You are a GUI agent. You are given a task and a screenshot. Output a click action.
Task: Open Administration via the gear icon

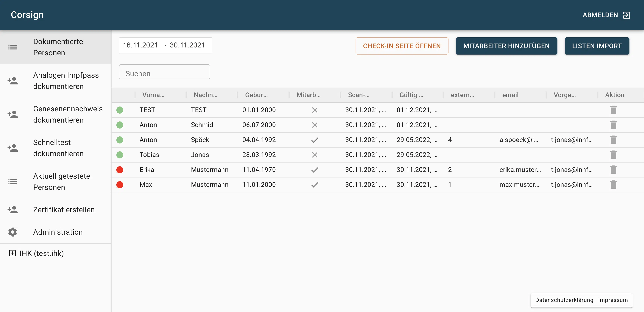pyautogui.click(x=12, y=232)
